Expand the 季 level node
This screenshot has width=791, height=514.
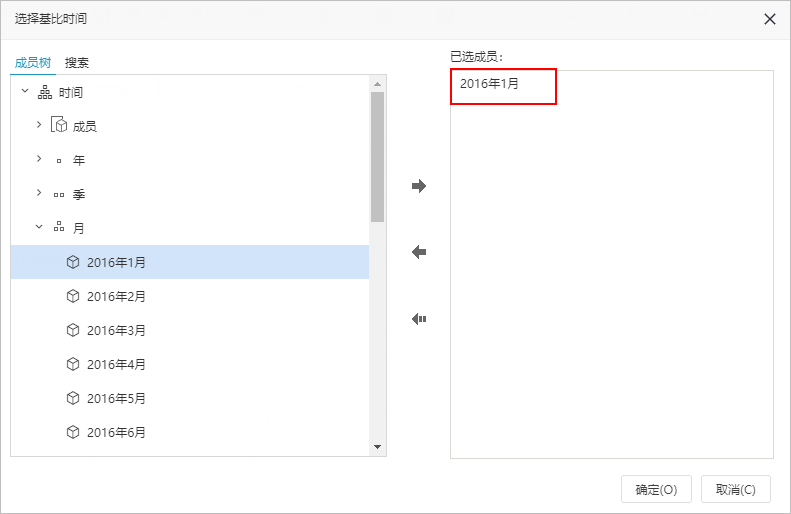[39, 193]
